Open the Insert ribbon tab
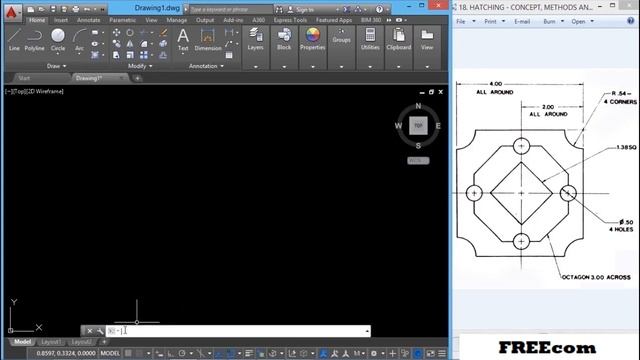 click(x=61, y=20)
